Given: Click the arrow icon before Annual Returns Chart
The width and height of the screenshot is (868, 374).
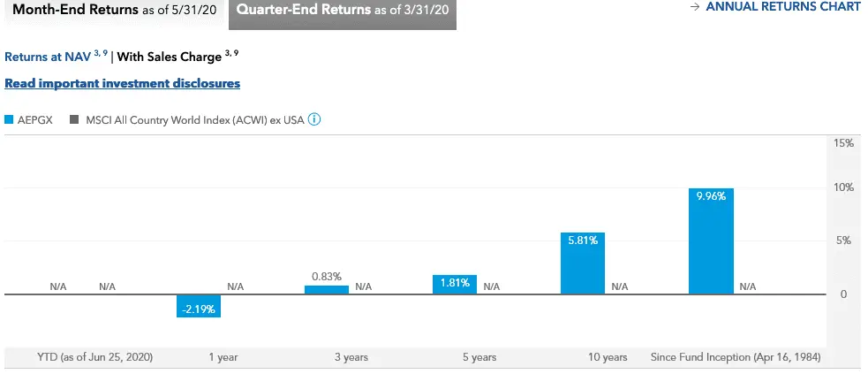Looking at the screenshot, I should [x=695, y=7].
